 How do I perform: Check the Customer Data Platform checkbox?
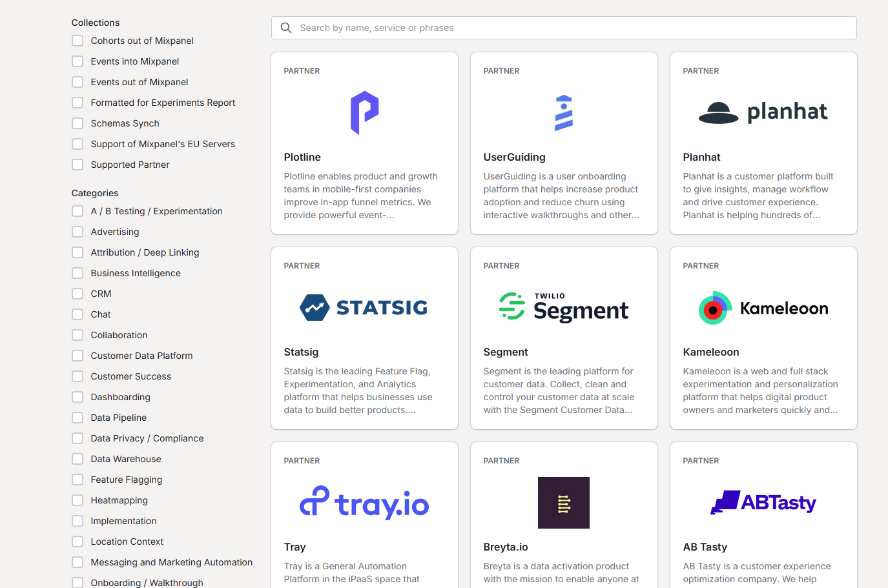pos(77,356)
